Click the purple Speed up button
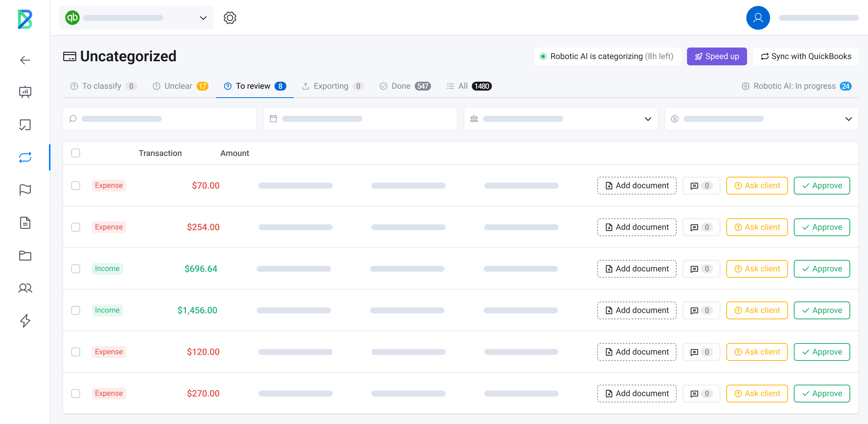Screen dimensions: 868x424 pyautogui.click(x=717, y=56)
